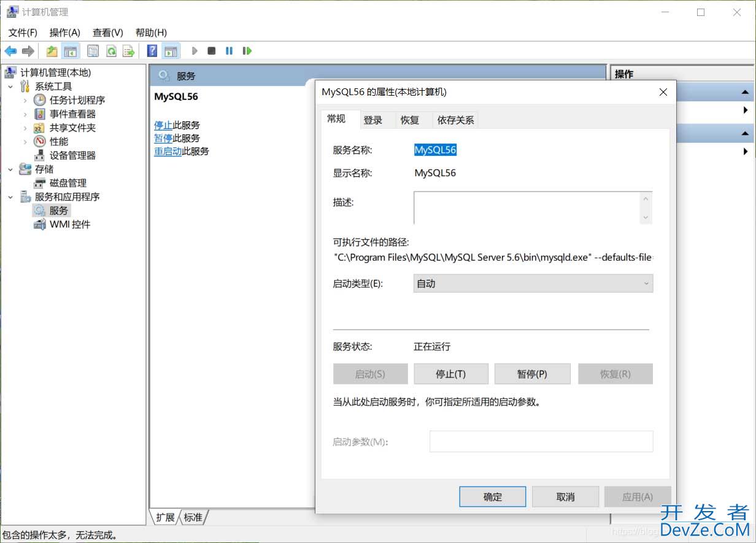756x543 pixels.
Task: Click the description box scroll up arrow
Action: point(646,198)
